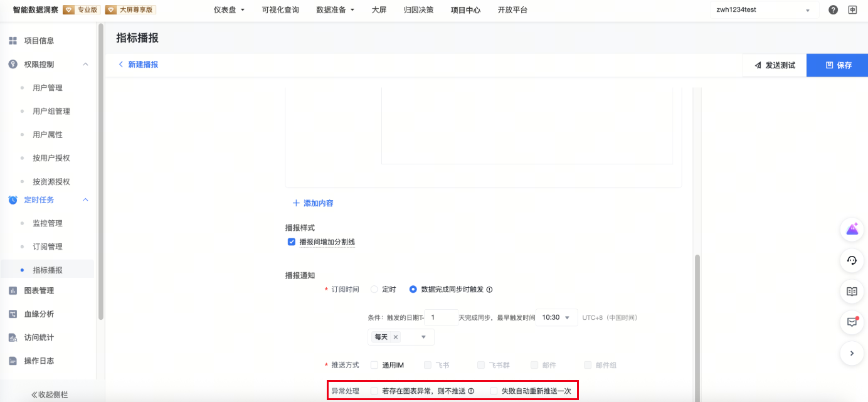
Task: Open the feedback message icon
Action: (852, 322)
